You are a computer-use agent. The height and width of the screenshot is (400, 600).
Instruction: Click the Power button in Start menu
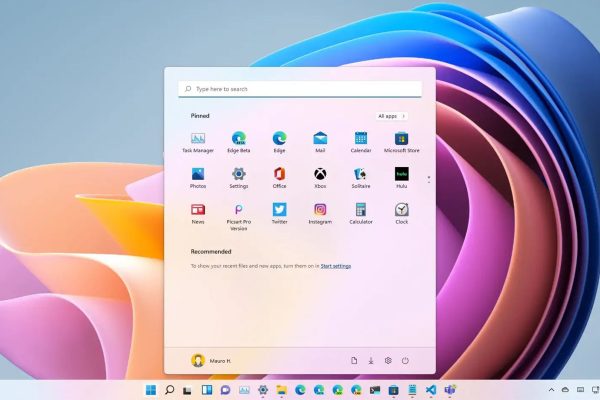pos(405,361)
